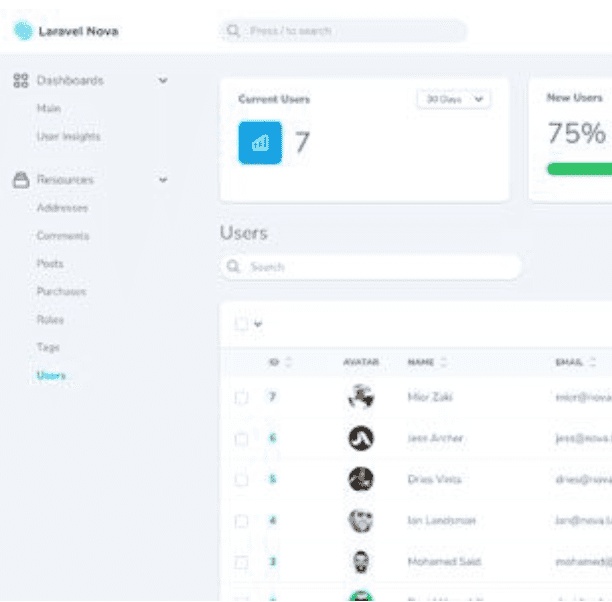Click the Laravel Nova logo icon
The image size is (612, 602).
[x=22, y=31]
